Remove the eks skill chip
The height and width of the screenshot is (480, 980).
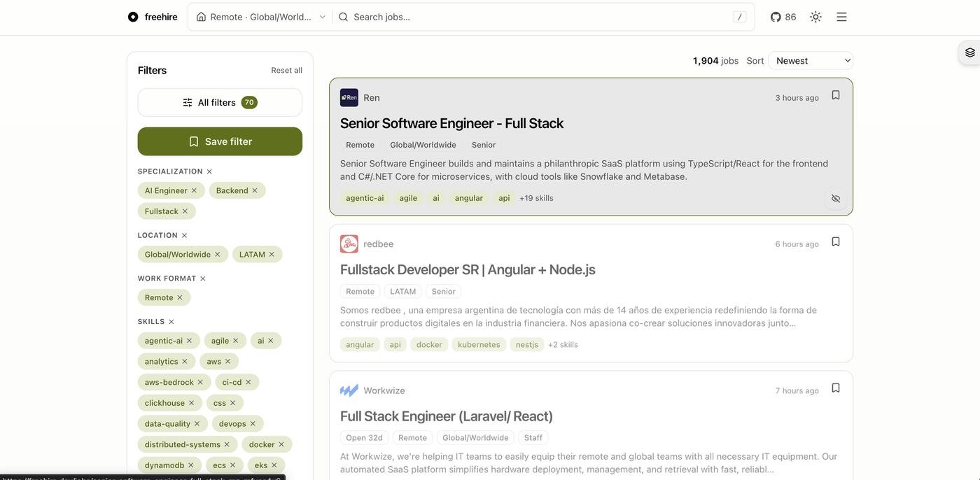tap(274, 465)
